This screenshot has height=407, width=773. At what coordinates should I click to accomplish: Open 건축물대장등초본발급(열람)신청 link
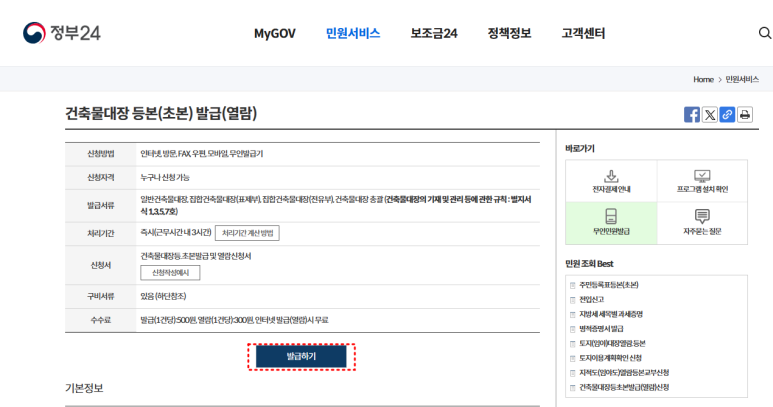tap(624, 387)
